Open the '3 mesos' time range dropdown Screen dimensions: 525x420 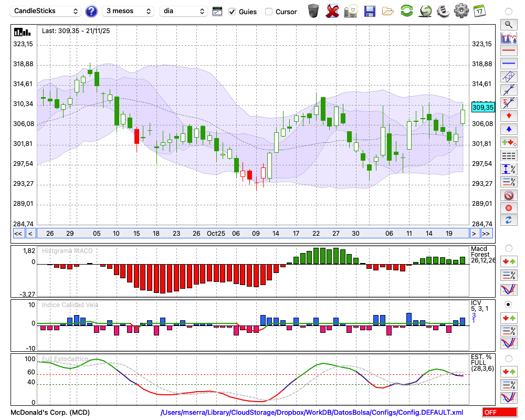(128, 11)
